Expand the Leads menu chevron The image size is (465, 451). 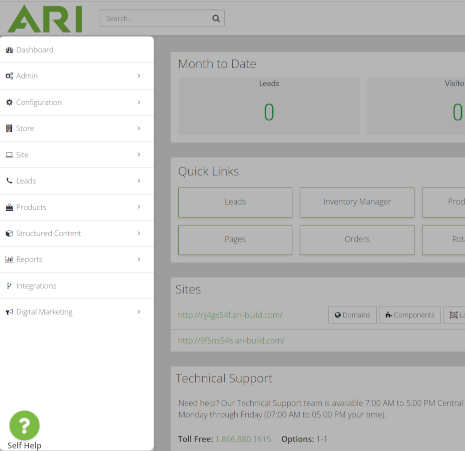139,181
